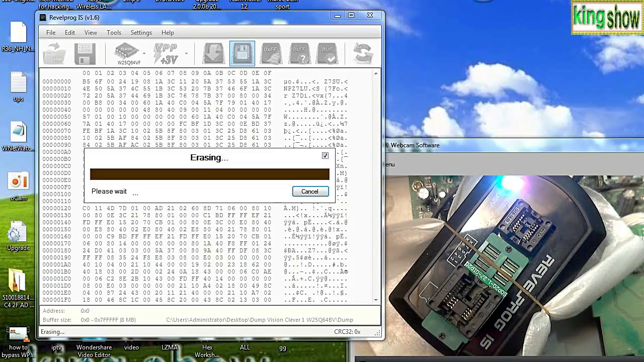Open the Help menu

click(x=168, y=33)
